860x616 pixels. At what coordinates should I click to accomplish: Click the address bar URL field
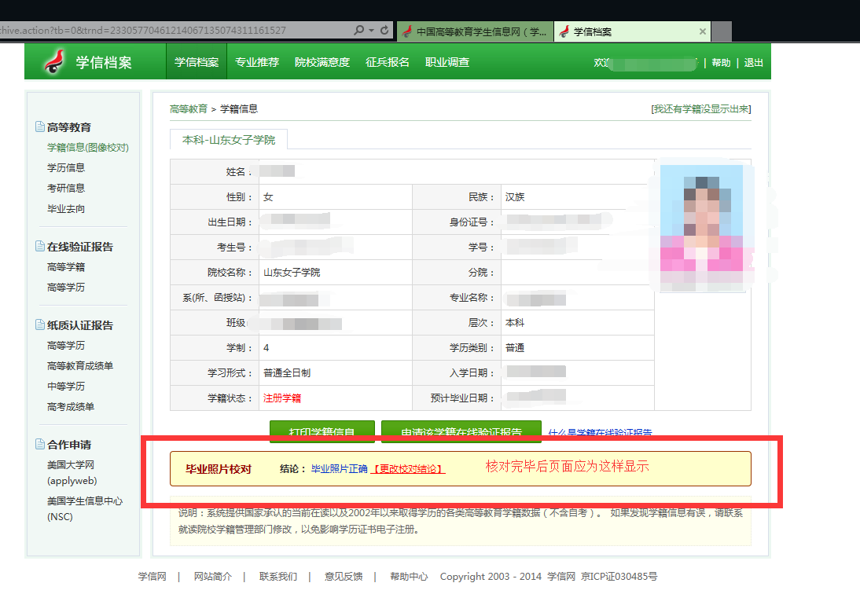tap(175, 30)
